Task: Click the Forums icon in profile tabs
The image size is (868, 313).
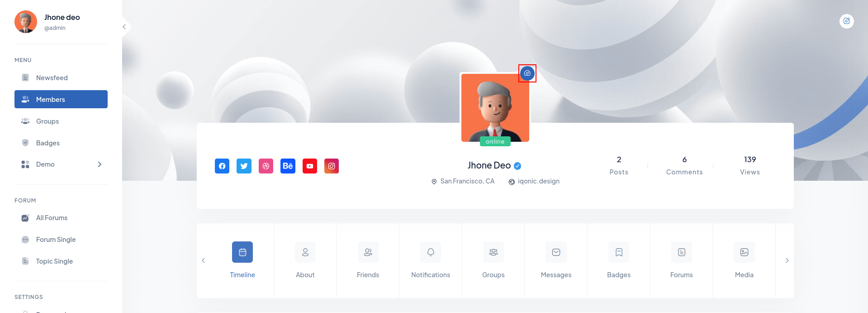Action: pyautogui.click(x=682, y=252)
